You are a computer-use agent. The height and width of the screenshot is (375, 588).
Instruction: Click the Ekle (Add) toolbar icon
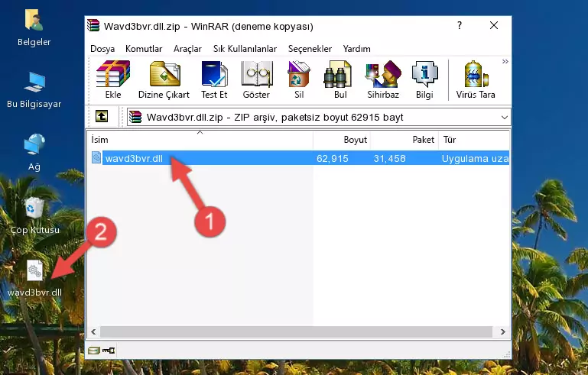pos(113,79)
